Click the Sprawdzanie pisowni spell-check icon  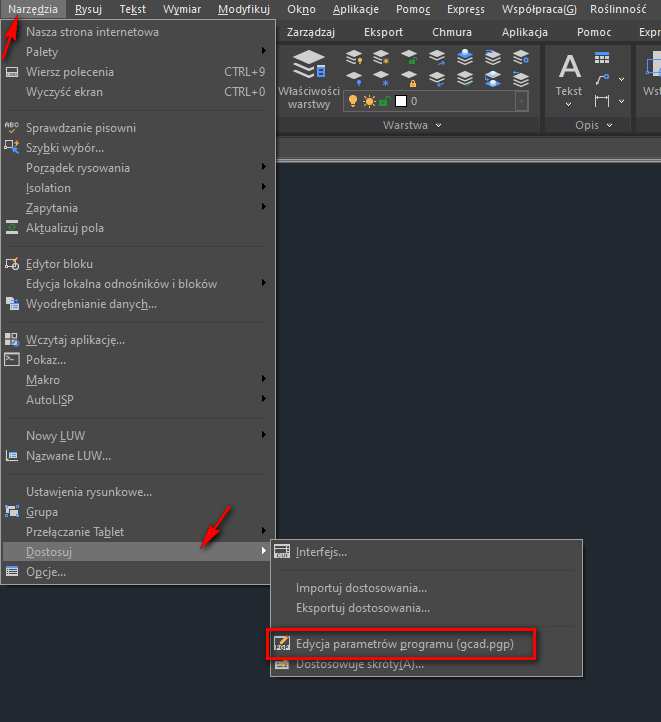point(12,128)
